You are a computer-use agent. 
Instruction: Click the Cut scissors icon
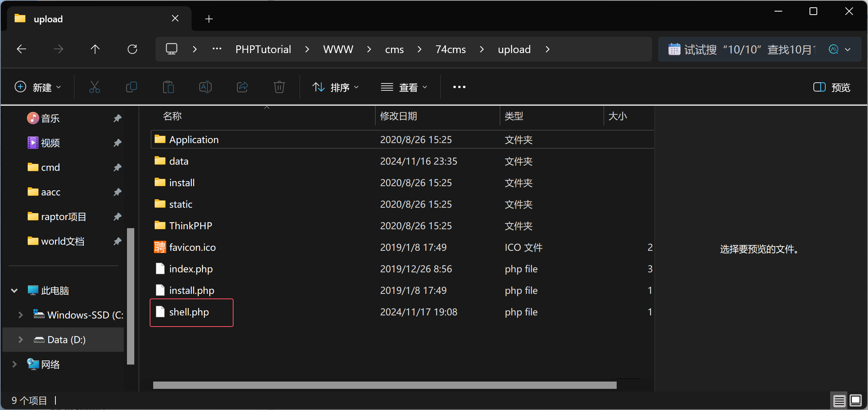coord(95,87)
